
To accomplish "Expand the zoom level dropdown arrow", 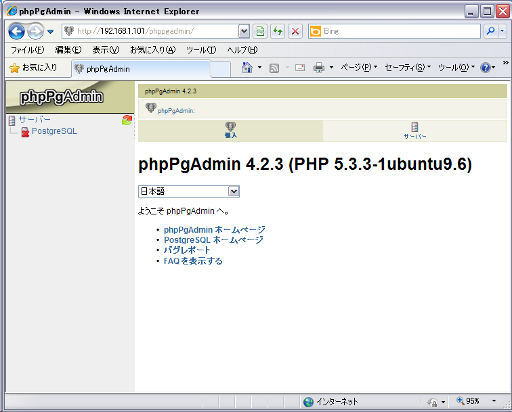I will coord(494,401).
